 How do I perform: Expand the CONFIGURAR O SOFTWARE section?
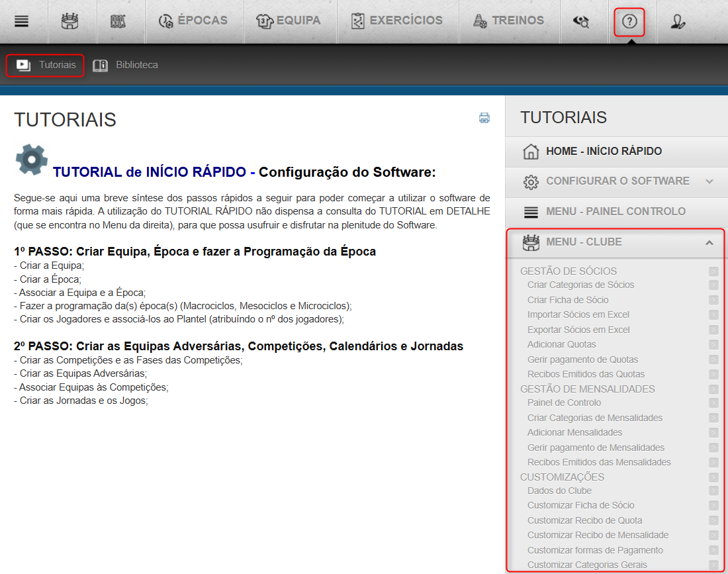(615, 181)
